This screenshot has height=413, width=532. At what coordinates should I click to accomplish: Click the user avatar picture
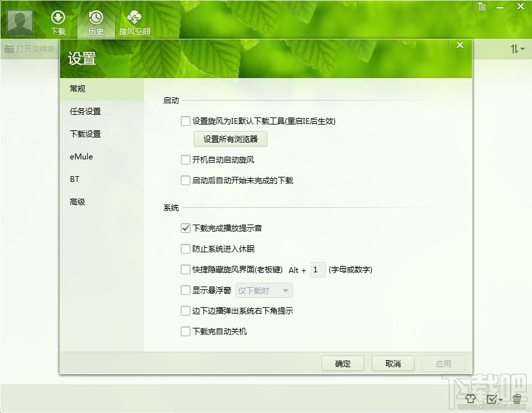click(x=19, y=21)
